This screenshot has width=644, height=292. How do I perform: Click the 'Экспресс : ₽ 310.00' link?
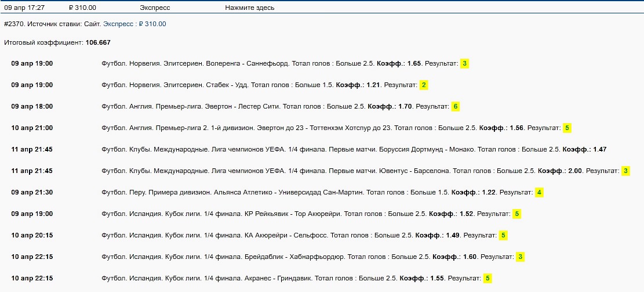tap(134, 24)
